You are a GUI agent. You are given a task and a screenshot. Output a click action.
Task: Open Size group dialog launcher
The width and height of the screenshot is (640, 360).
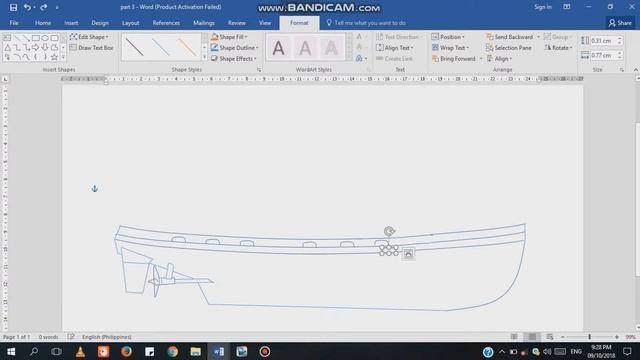(x=622, y=70)
